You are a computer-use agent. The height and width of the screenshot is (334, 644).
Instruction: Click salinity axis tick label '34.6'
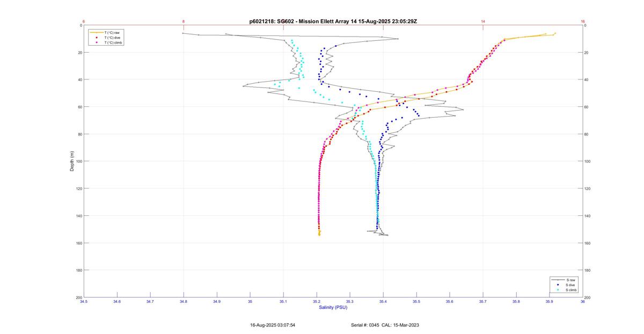point(117,302)
